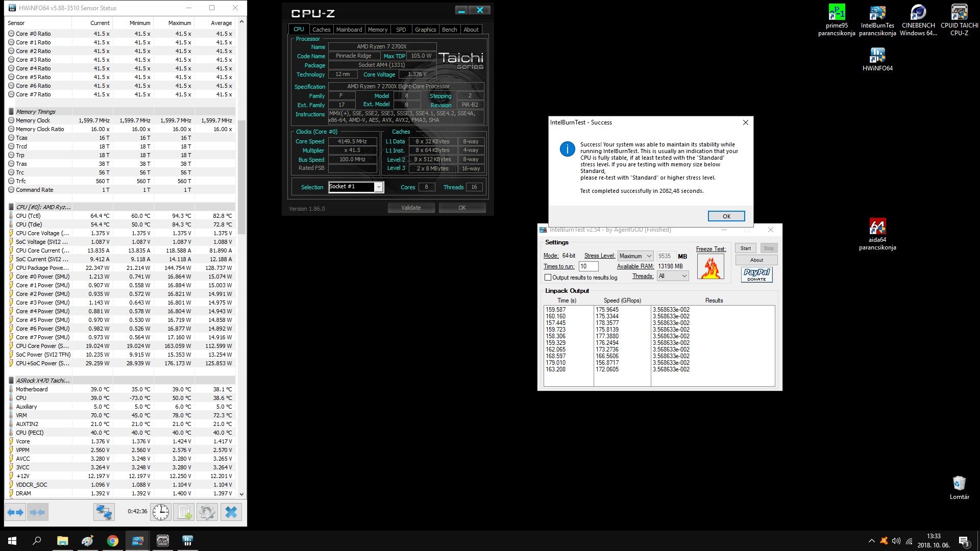
Task: Switch to CPU-Z Mainboard tab
Action: [349, 30]
